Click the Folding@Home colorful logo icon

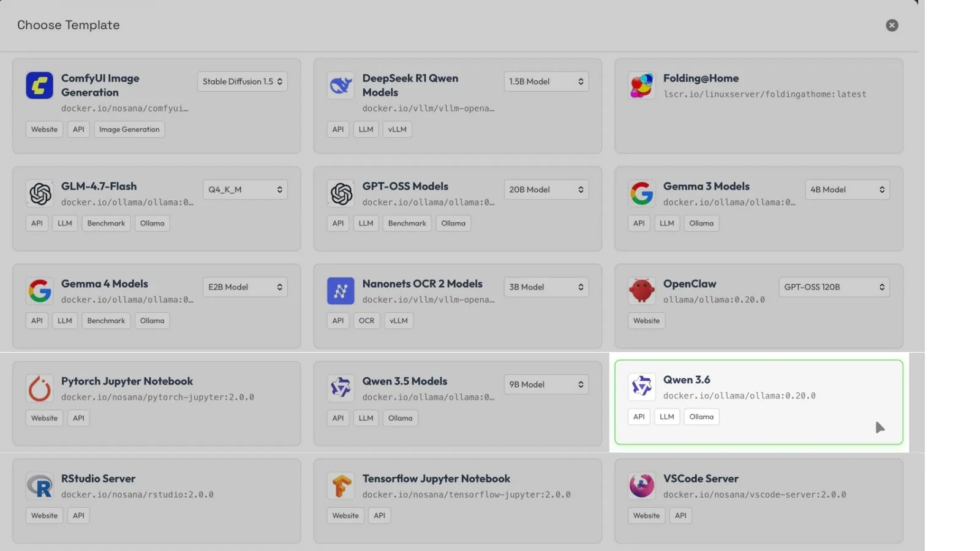click(641, 85)
